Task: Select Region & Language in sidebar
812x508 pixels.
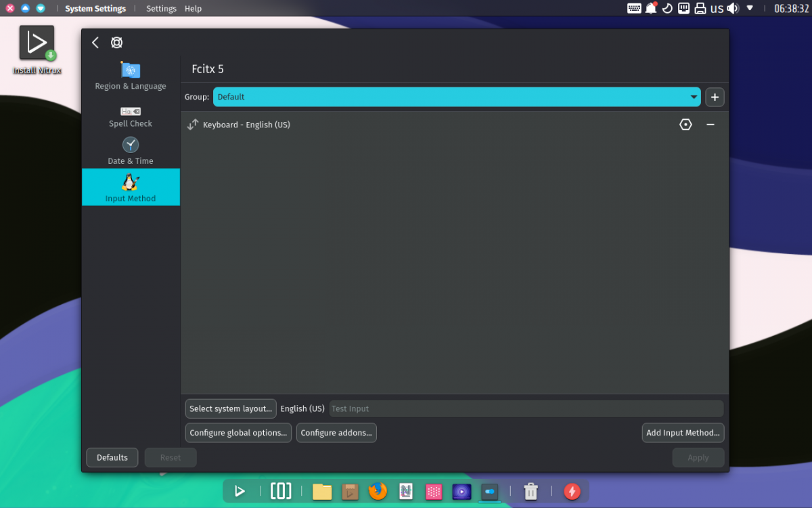Action: pyautogui.click(x=130, y=75)
